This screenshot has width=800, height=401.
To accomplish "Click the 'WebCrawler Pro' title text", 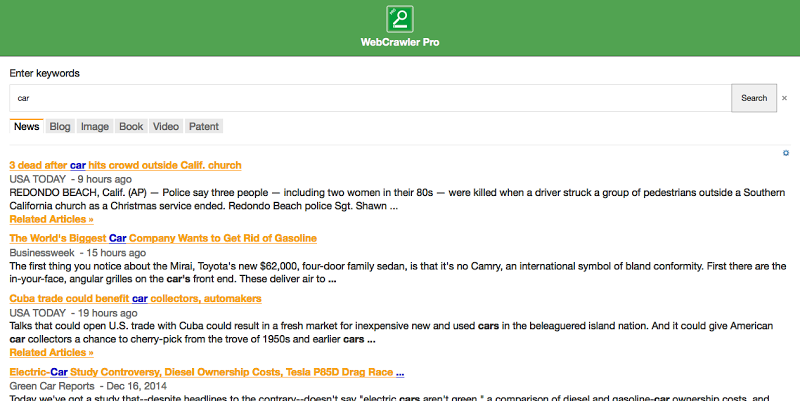I will [x=399, y=42].
